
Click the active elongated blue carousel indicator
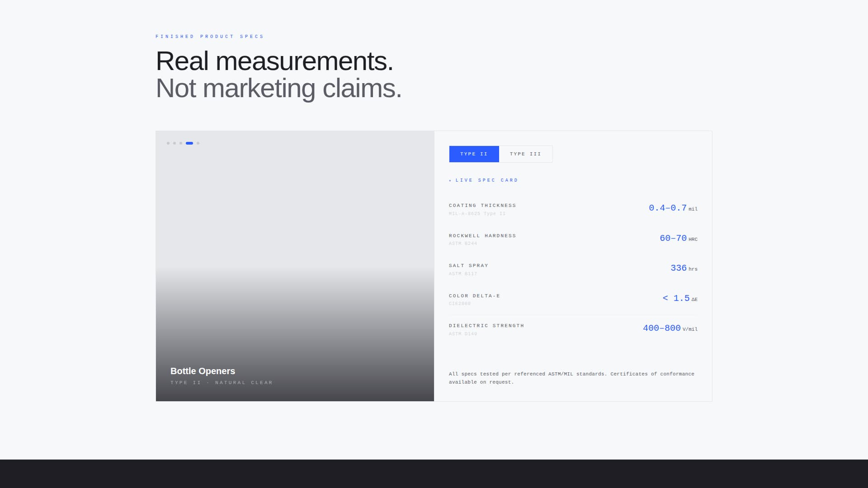coord(189,143)
